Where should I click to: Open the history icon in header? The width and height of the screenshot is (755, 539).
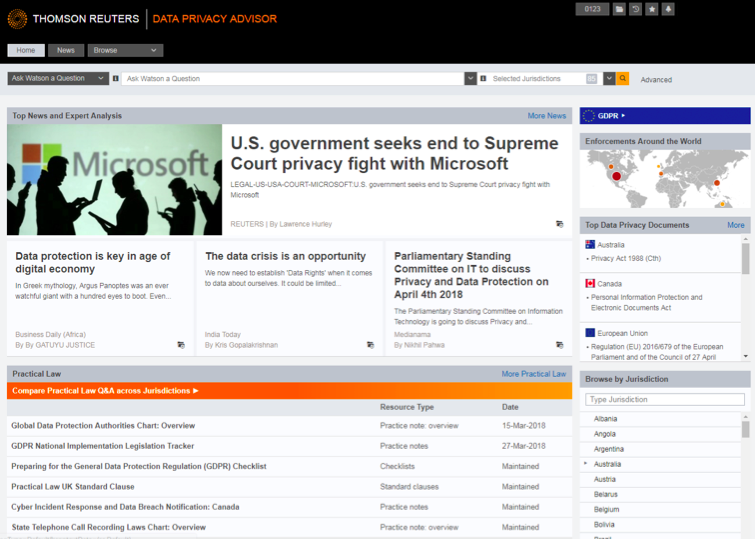pyautogui.click(x=635, y=9)
